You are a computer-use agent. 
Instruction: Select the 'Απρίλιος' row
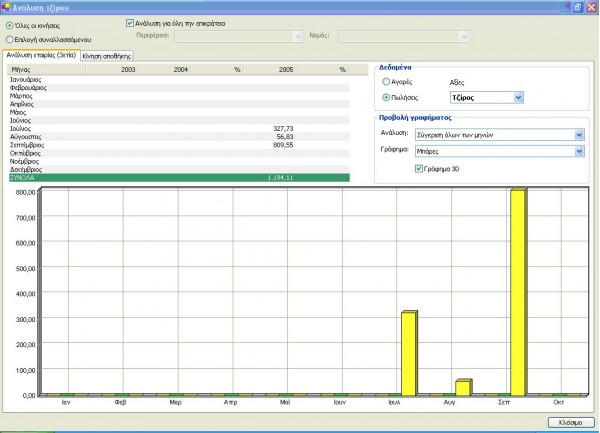pyautogui.click(x=179, y=104)
